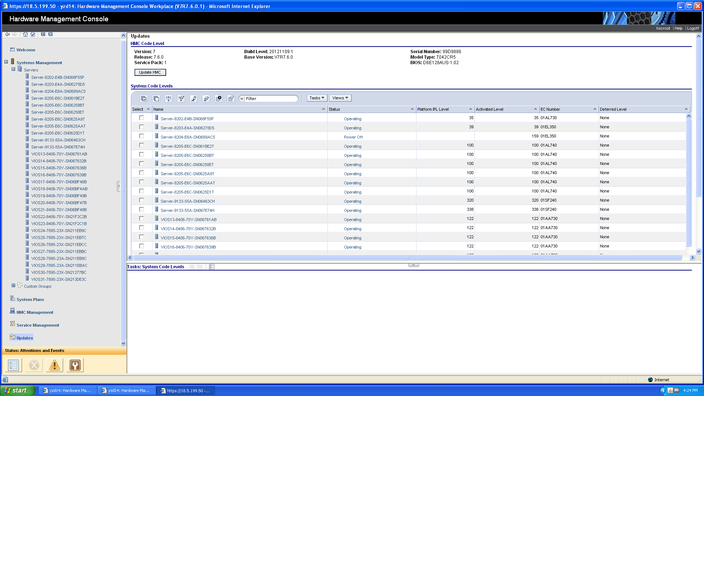Screen dimensions: 704x588
Task: Click the navigation pane vertical scrollbar
Action: (x=123, y=189)
